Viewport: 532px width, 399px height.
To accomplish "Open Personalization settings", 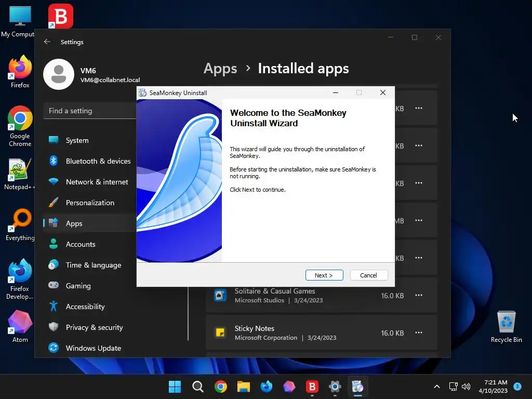I will coord(90,203).
